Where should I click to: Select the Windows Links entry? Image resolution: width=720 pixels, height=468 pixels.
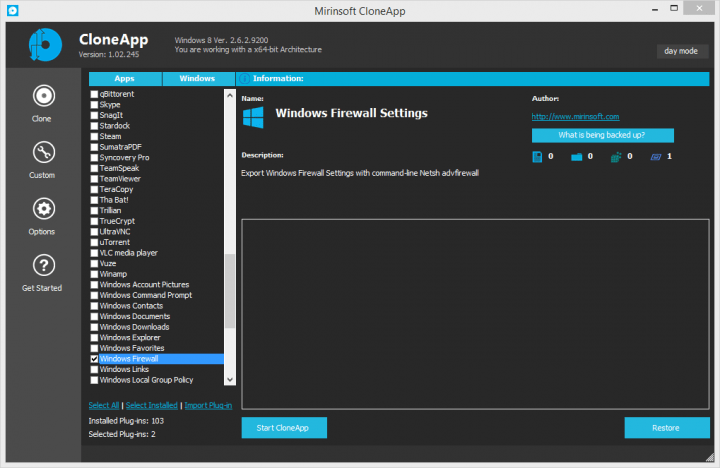coord(124,369)
